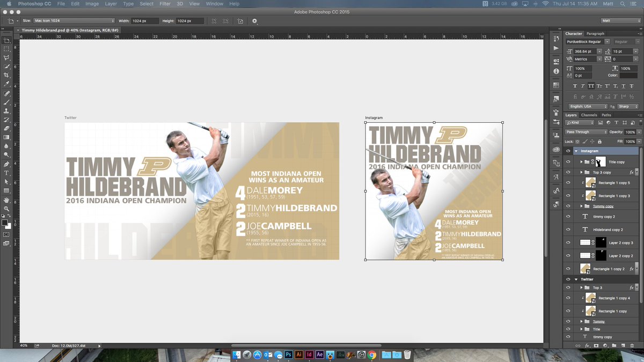The height and width of the screenshot is (362, 644).
Task: Select the Spot Healing Brush tool
Action: click(x=7, y=93)
